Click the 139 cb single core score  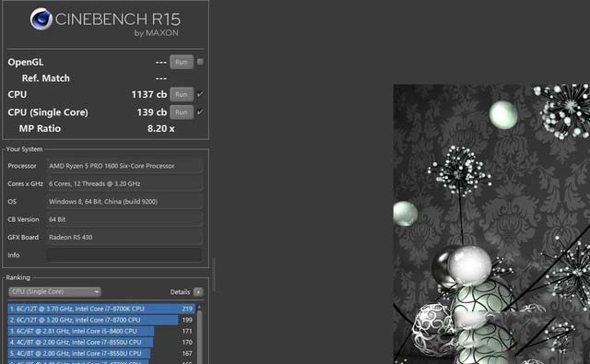pos(151,112)
